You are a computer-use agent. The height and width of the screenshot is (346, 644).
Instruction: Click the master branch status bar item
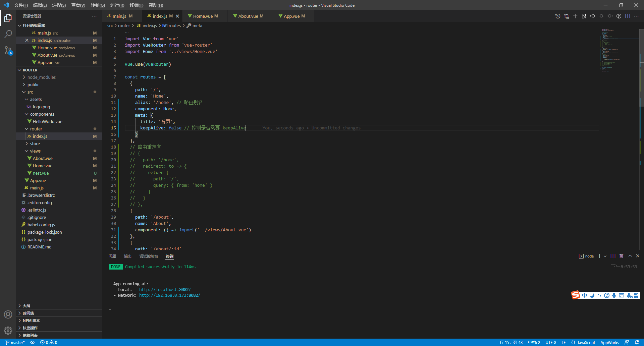15,343
